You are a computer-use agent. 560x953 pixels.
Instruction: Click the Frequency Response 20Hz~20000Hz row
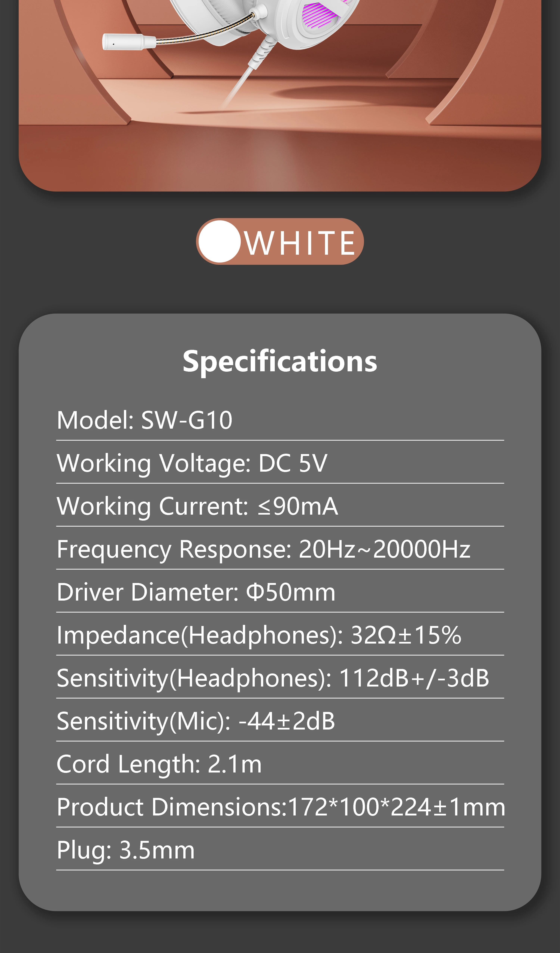[280, 549]
